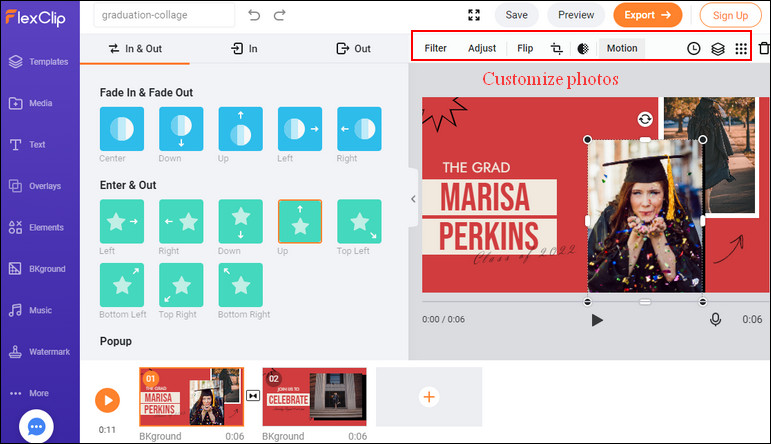The width and height of the screenshot is (771, 444).
Task: Edit the graduation-collage project name field
Action: tap(164, 15)
